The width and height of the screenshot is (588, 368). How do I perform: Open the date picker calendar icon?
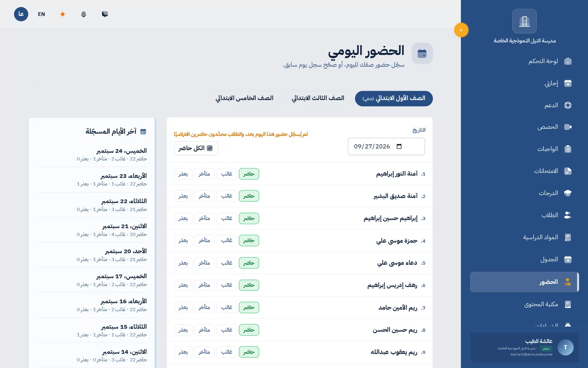point(399,146)
